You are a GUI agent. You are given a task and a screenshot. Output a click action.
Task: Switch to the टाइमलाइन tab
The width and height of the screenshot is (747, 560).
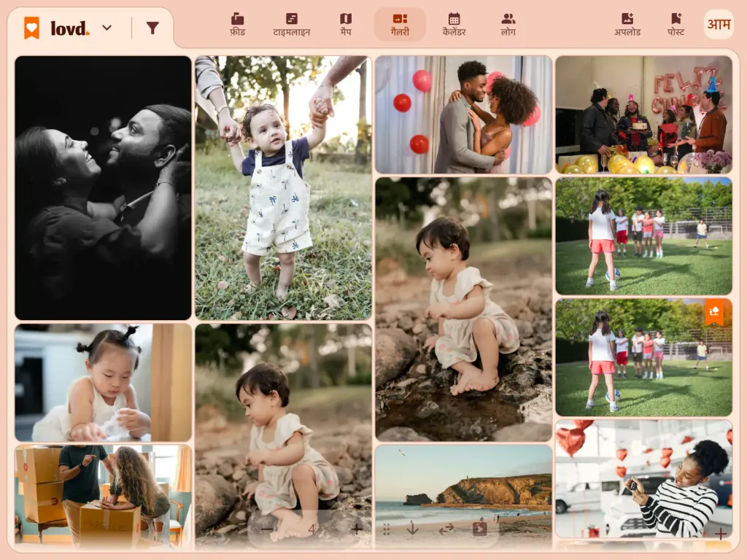tap(292, 25)
